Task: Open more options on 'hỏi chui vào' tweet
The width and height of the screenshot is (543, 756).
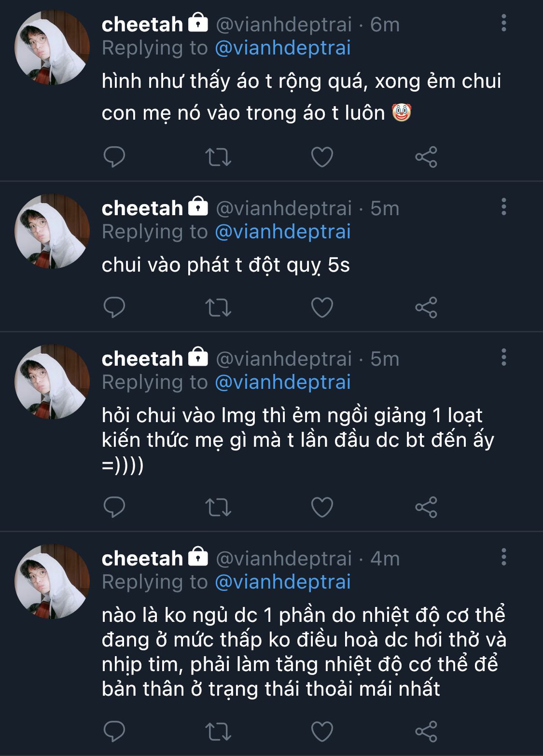Action: 503,357
